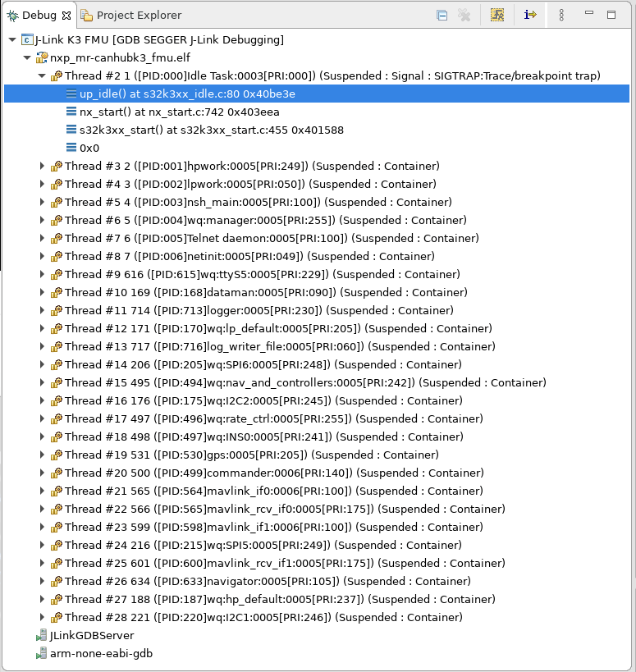This screenshot has height=672, width=636.
Task: Open the Debug view's three-dot menu
Action: 561,15
